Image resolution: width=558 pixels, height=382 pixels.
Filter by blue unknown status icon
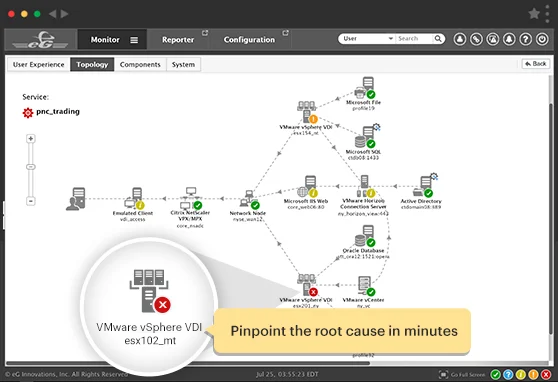(508, 375)
